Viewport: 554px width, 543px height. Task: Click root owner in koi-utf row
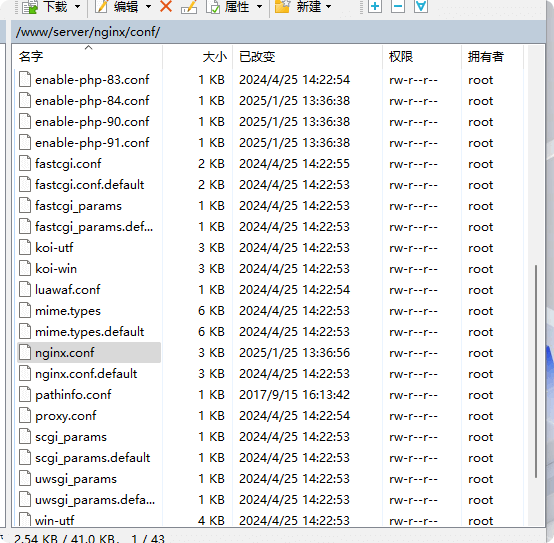[481, 248]
